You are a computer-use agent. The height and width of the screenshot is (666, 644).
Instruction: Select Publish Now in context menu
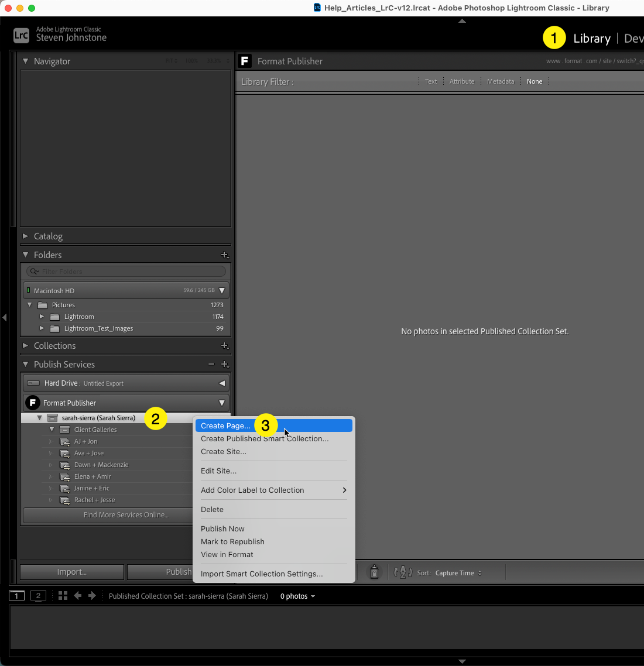tap(222, 529)
